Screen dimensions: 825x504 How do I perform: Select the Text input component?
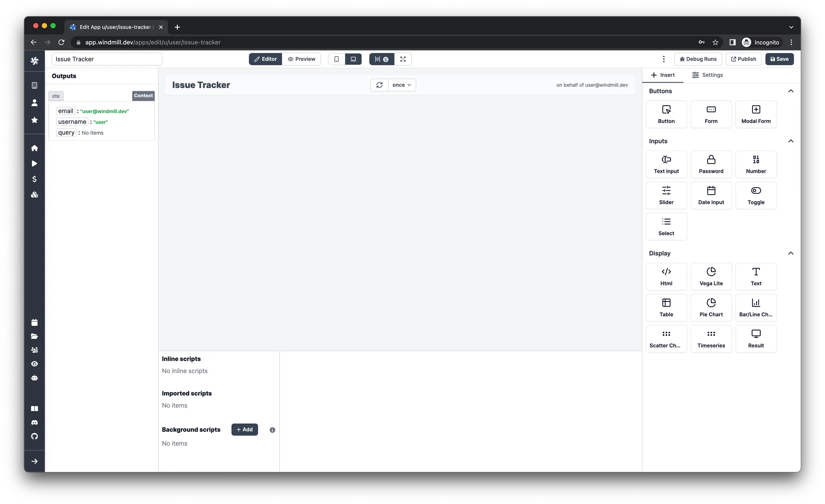coord(666,164)
